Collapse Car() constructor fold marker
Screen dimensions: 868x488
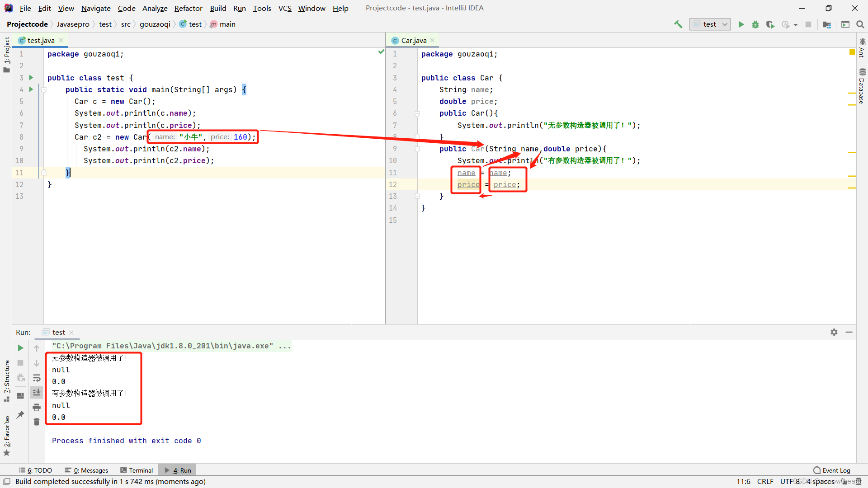click(x=417, y=113)
